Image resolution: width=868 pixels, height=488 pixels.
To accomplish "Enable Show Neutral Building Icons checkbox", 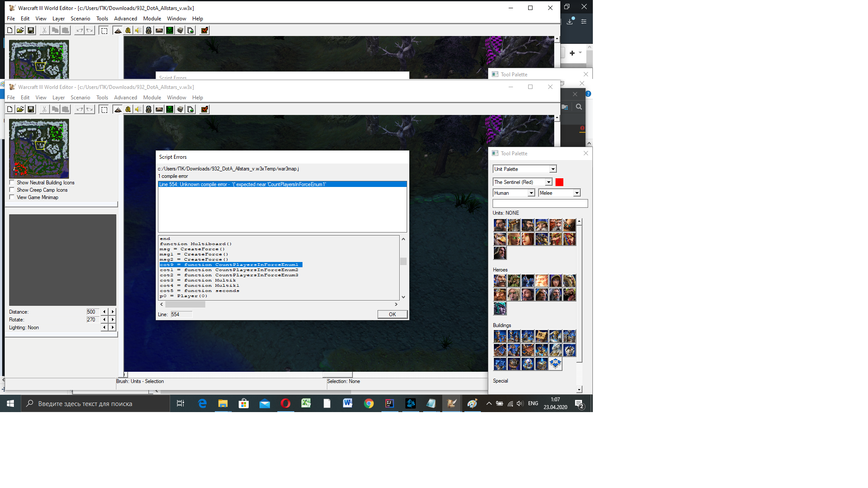I will [12, 183].
